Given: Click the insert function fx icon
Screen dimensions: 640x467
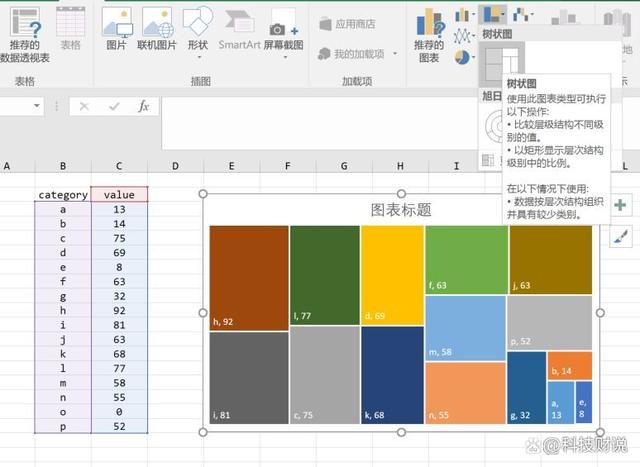Looking at the screenshot, I should tap(143, 106).
